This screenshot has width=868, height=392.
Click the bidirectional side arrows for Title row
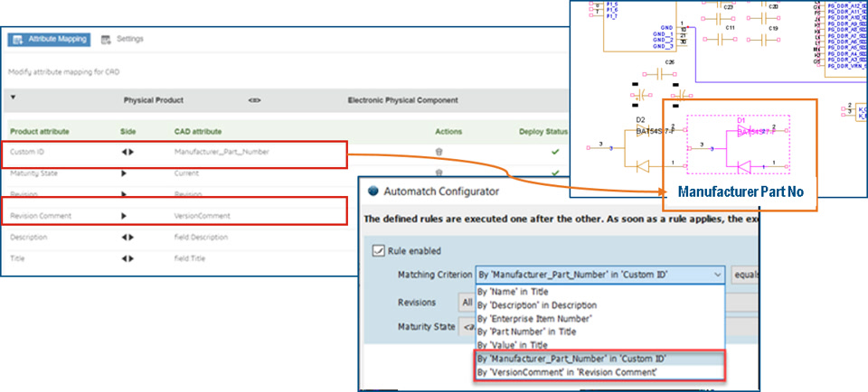coord(127,258)
